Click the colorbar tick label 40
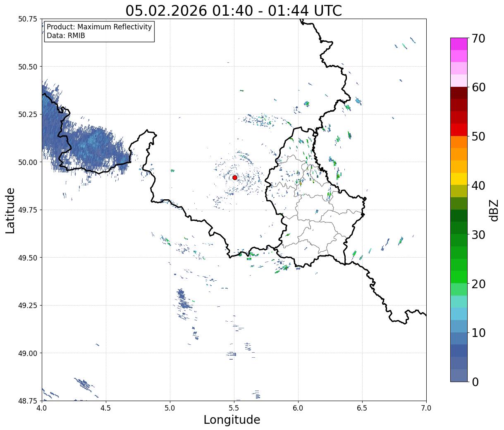The width and height of the screenshot is (504, 430). coord(478,186)
